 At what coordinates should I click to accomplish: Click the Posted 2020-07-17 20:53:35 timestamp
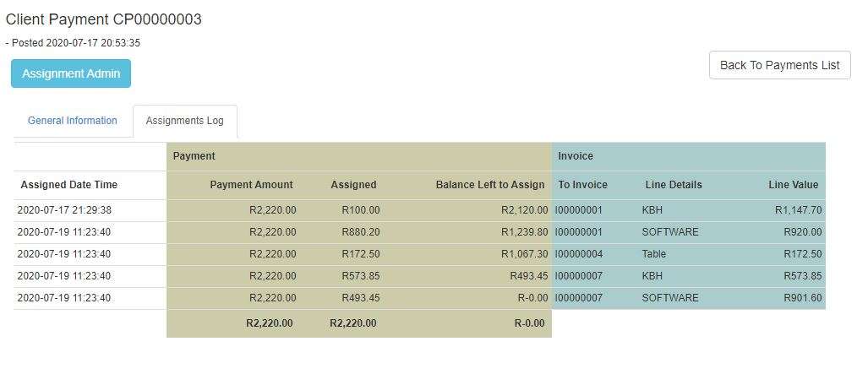click(74, 43)
